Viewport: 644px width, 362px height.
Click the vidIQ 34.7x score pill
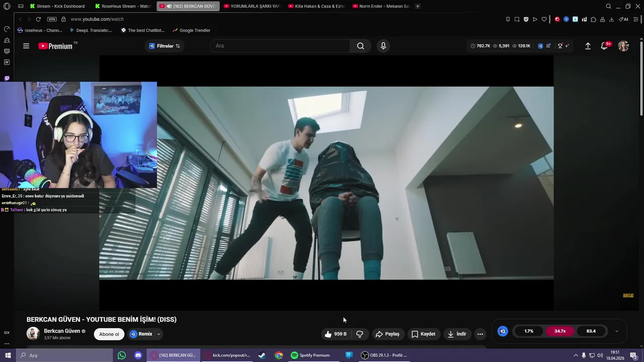pyautogui.click(x=560, y=331)
